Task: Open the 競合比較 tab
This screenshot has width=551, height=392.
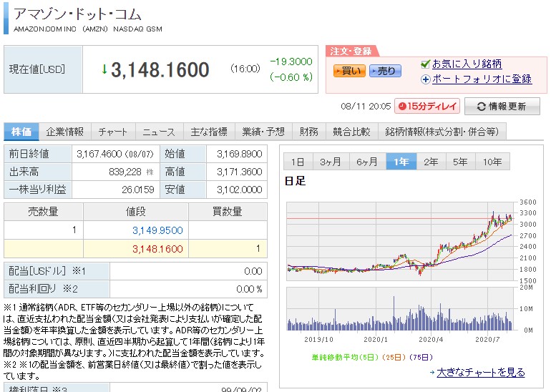Action: click(x=352, y=132)
